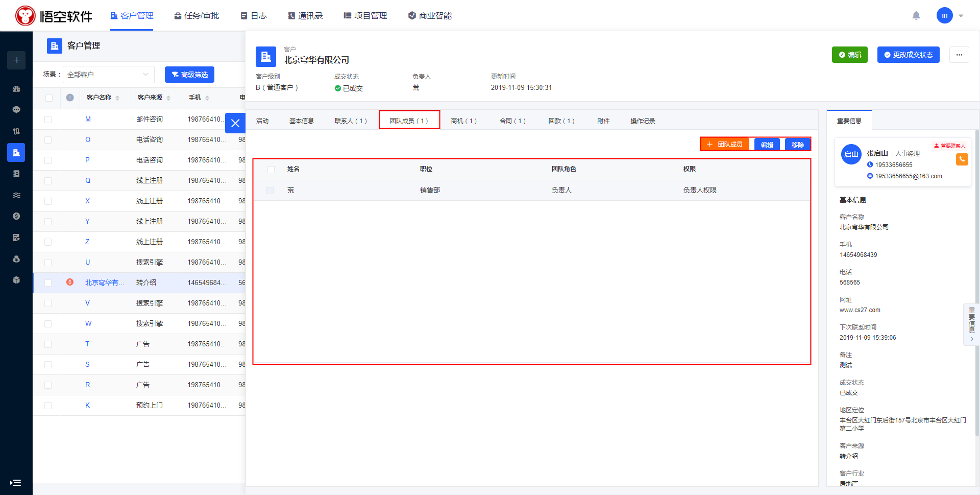980x495 pixels.
Task: Click the orange phone call icon for 张启山
Action: point(962,159)
